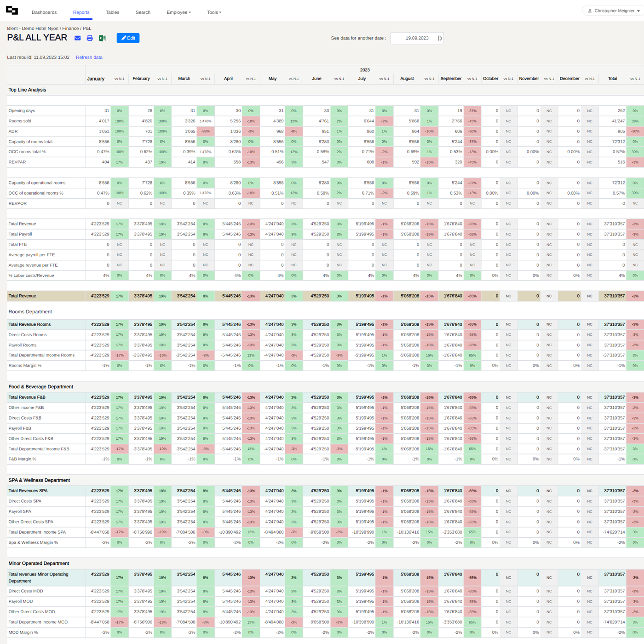Open the Tools dropdown menu
This screenshot has height=644, width=644.
(214, 12)
